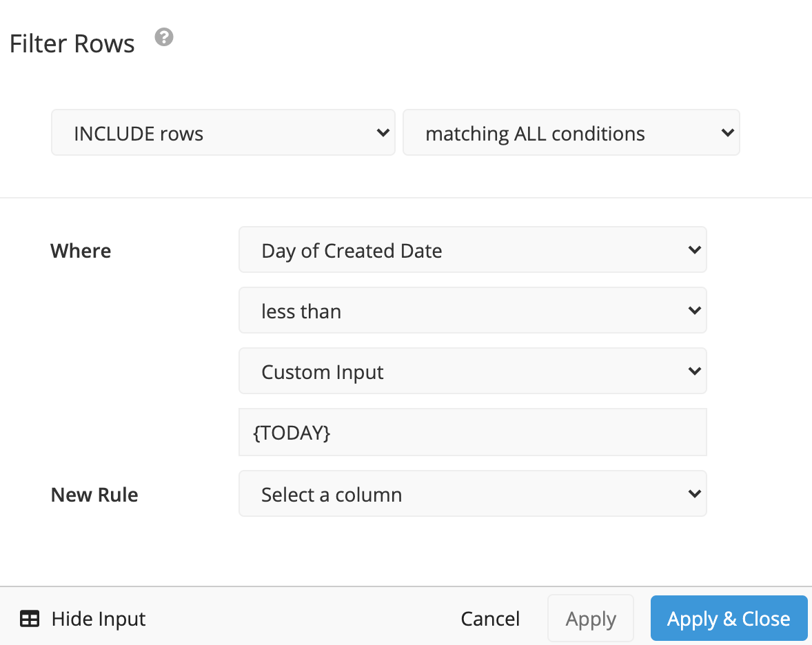Open the matching ALL conditions dropdown
Viewport: 812px width, 645px height.
coord(571,132)
